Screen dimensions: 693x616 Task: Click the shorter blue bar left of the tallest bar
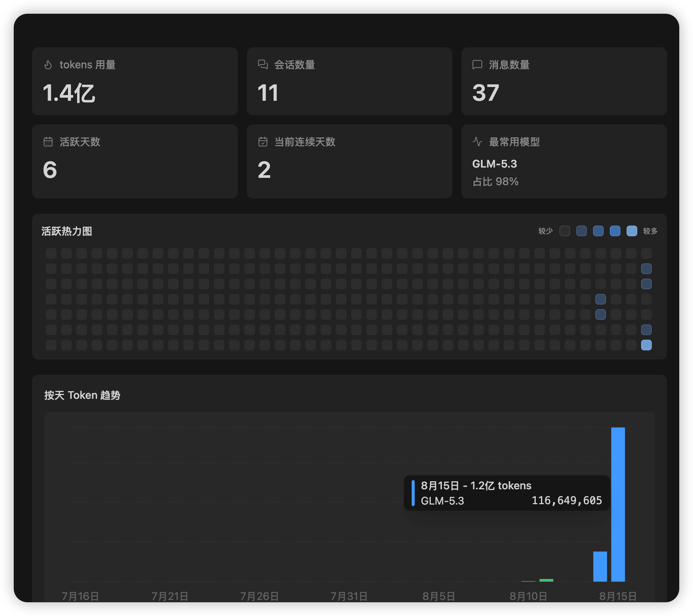pyautogui.click(x=600, y=566)
